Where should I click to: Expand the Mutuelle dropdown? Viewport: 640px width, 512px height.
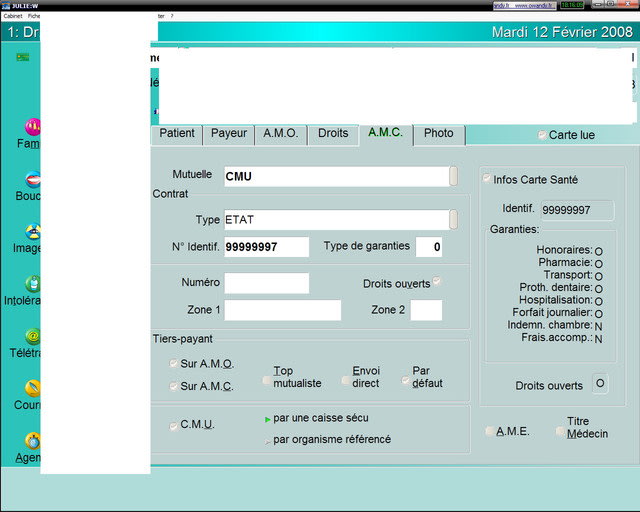click(453, 176)
